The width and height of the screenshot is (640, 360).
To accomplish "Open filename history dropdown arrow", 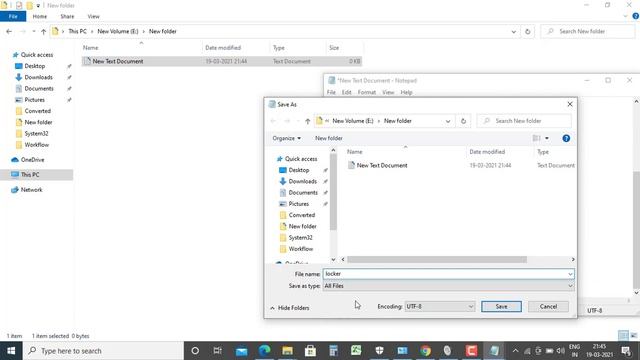I will pyautogui.click(x=570, y=274).
